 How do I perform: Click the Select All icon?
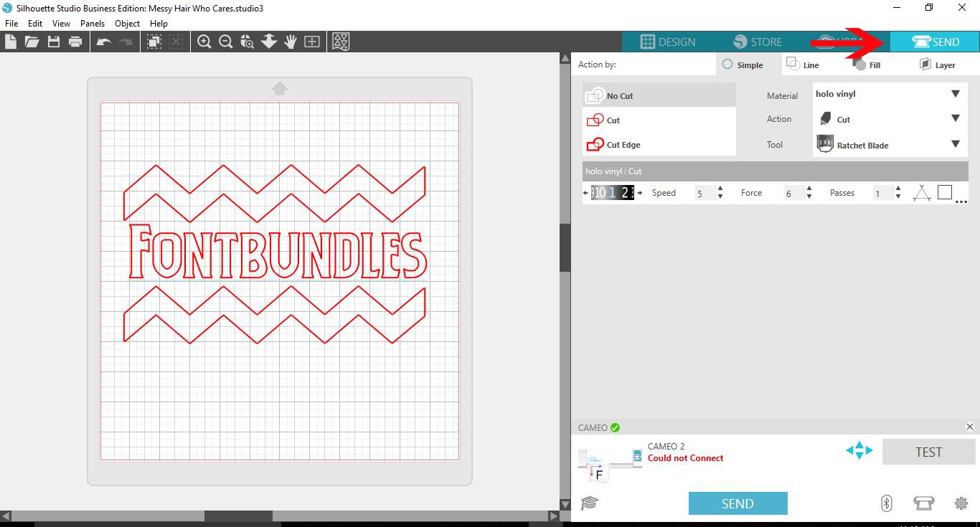(154, 42)
